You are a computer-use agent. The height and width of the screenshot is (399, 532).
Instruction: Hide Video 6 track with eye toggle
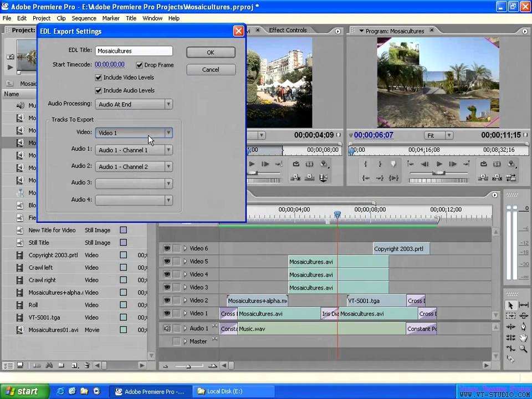[167, 248]
